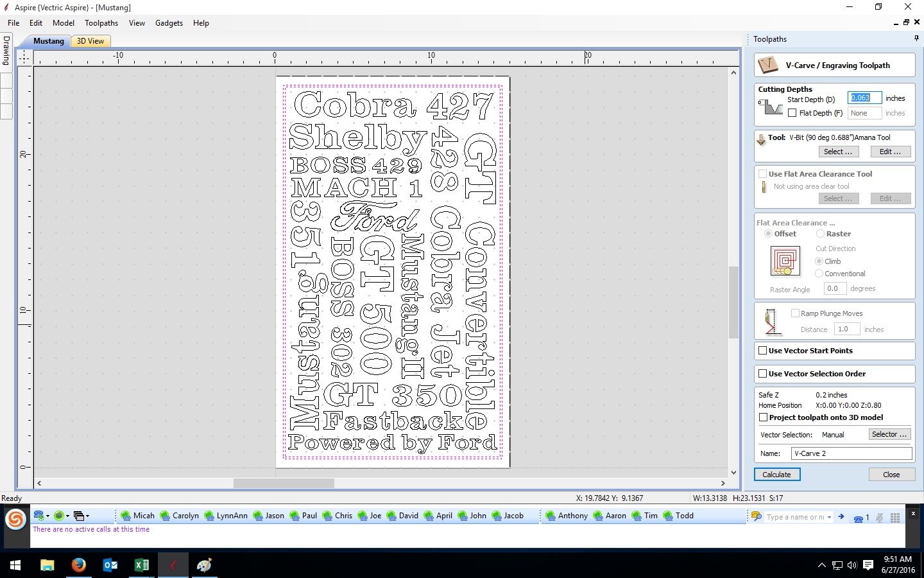Expand the Drawing side tab panel

click(x=6, y=50)
